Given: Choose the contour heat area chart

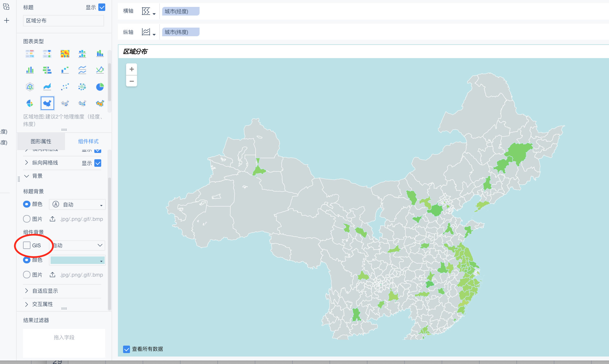Looking at the screenshot, I should [x=65, y=54].
